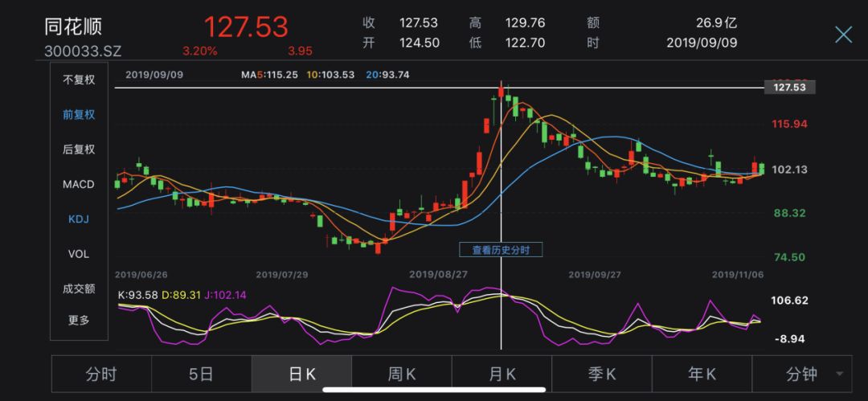Tap the MA5:115.25 indicator label
This screenshot has width=868, height=401.
[x=269, y=75]
